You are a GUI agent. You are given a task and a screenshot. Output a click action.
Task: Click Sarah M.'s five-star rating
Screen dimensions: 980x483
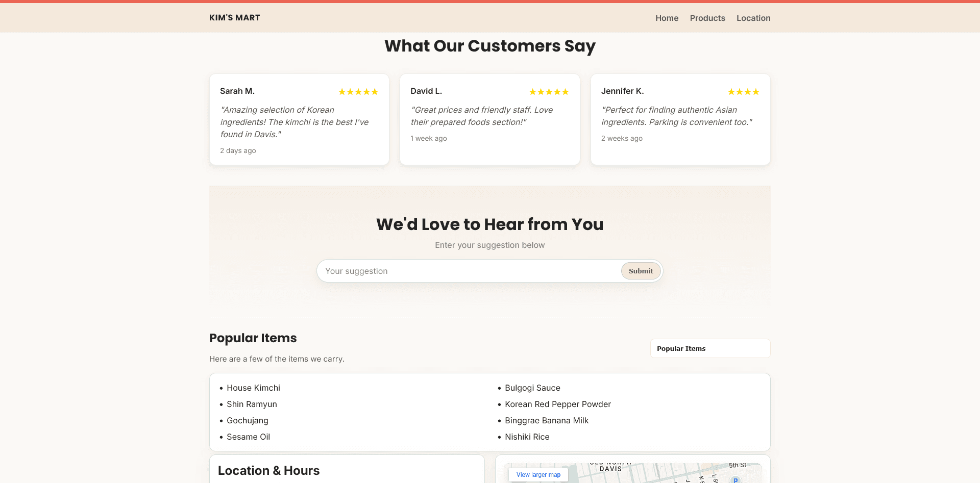pyautogui.click(x=358, y=92)
